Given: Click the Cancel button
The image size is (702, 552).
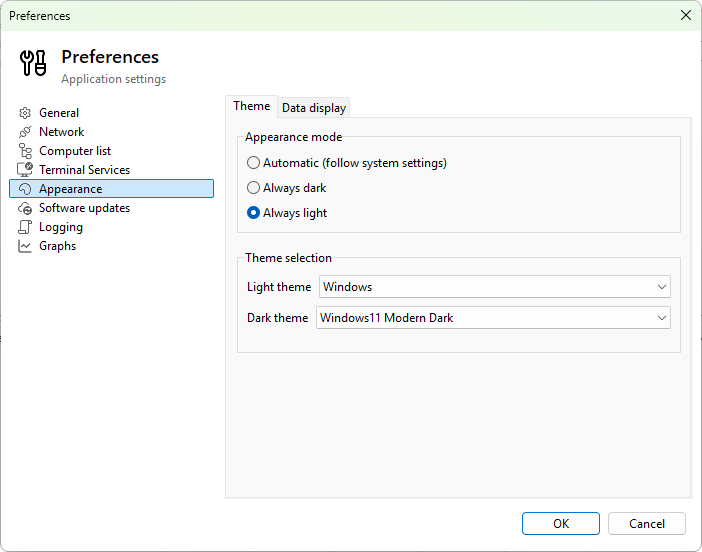Looking at the screenshot, I should (646, 523).
